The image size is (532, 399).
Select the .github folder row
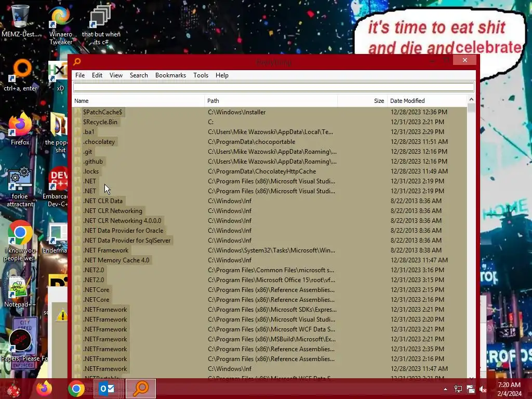270,162
